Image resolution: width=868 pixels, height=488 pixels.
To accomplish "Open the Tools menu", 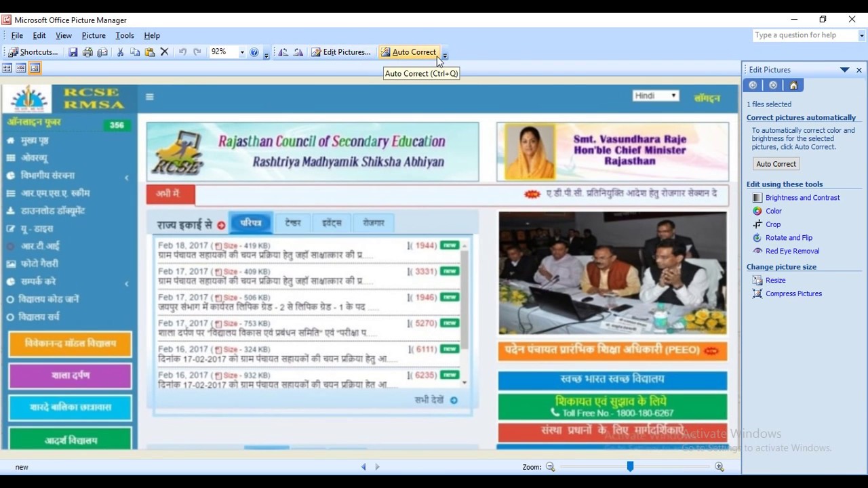I will pos(125,35).
